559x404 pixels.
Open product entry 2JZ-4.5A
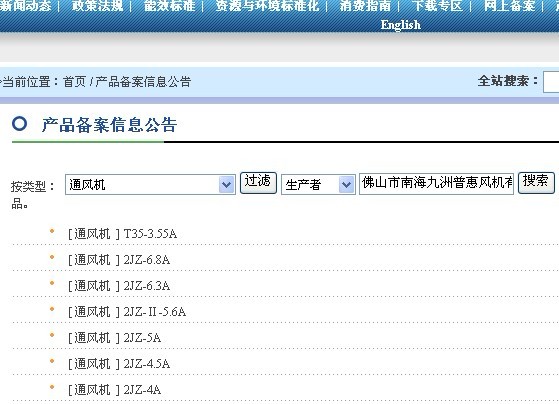tap(119, 363)
